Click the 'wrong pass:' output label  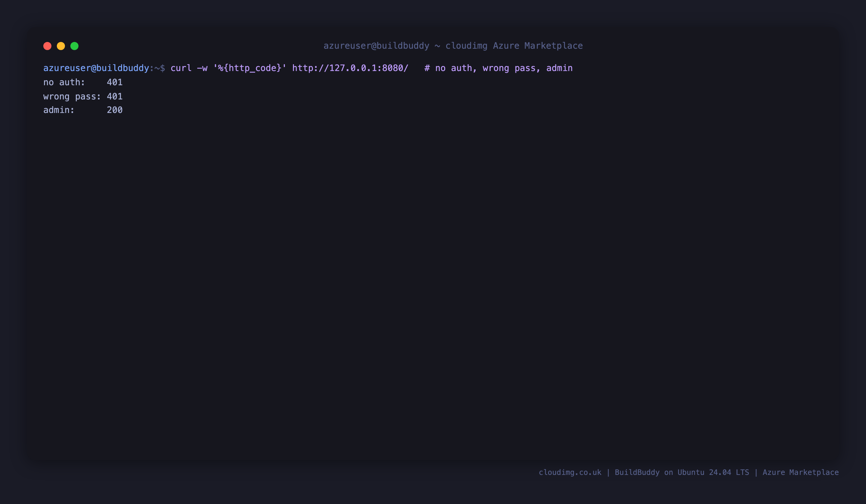[x=72, y=96]
